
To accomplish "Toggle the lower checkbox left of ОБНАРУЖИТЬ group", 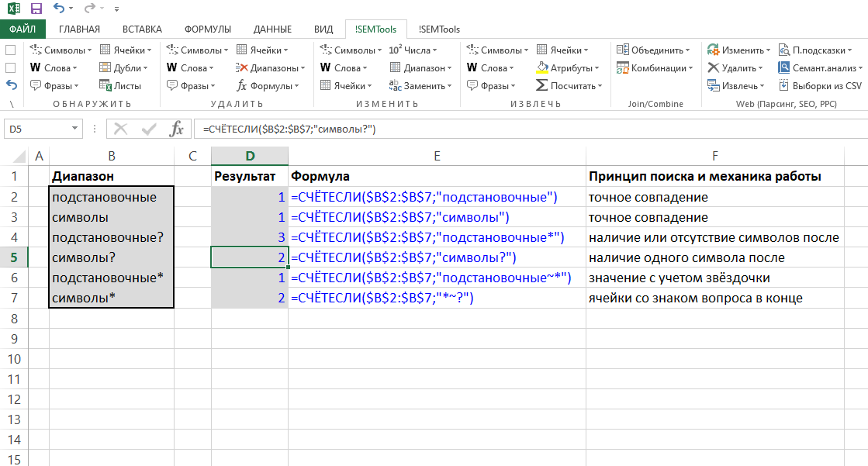I will click(x=10, y=67).
